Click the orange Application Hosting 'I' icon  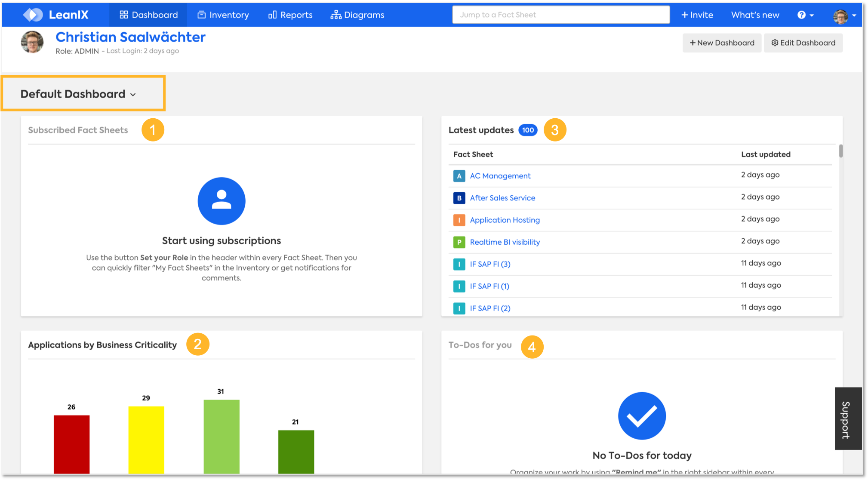[x=459, y=220]
